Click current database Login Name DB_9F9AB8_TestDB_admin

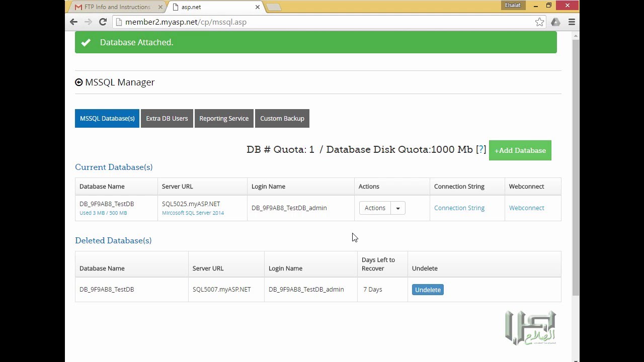tap(289, 208)
